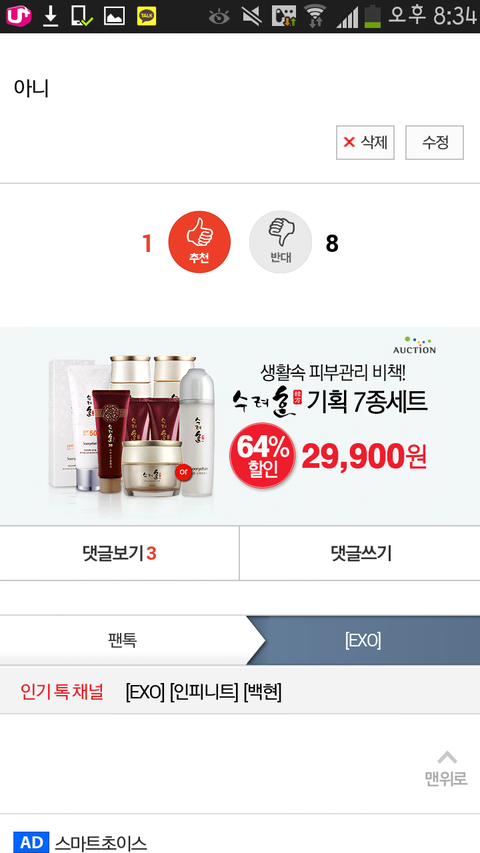Viewport: 480px width, 853px height.
Task: Tap the red 추천 thumbs-up button
Action: pos(199,242)
